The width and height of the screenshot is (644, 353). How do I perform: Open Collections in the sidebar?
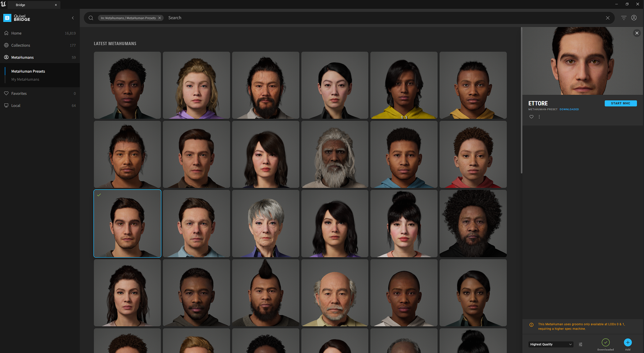pos(40,45)
